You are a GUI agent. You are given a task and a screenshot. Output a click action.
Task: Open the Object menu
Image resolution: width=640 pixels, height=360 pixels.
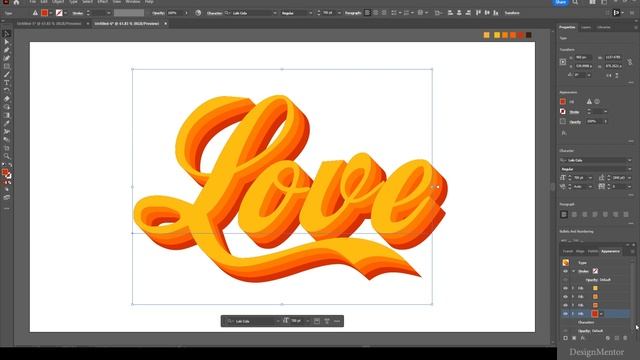click(58, 2)
